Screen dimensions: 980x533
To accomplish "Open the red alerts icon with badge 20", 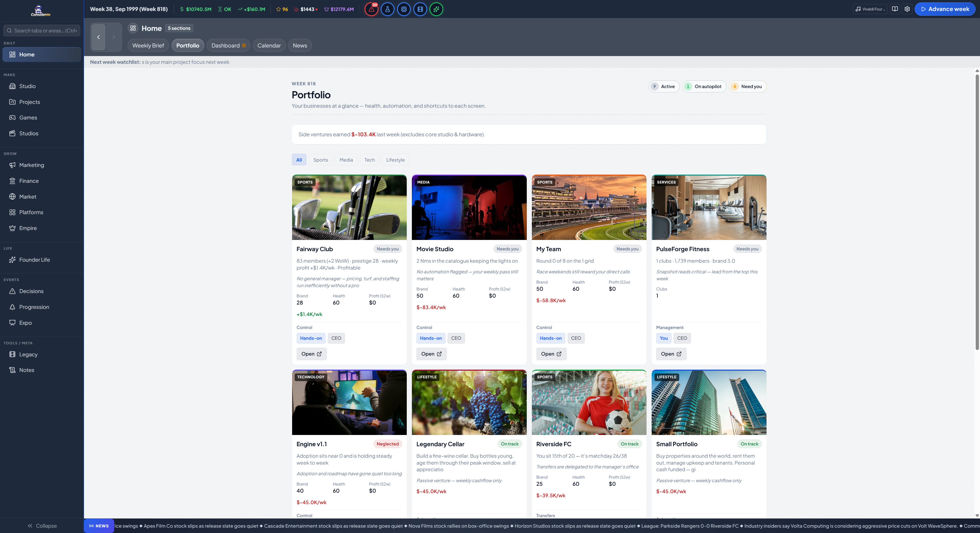I will [x=371, y=9].
